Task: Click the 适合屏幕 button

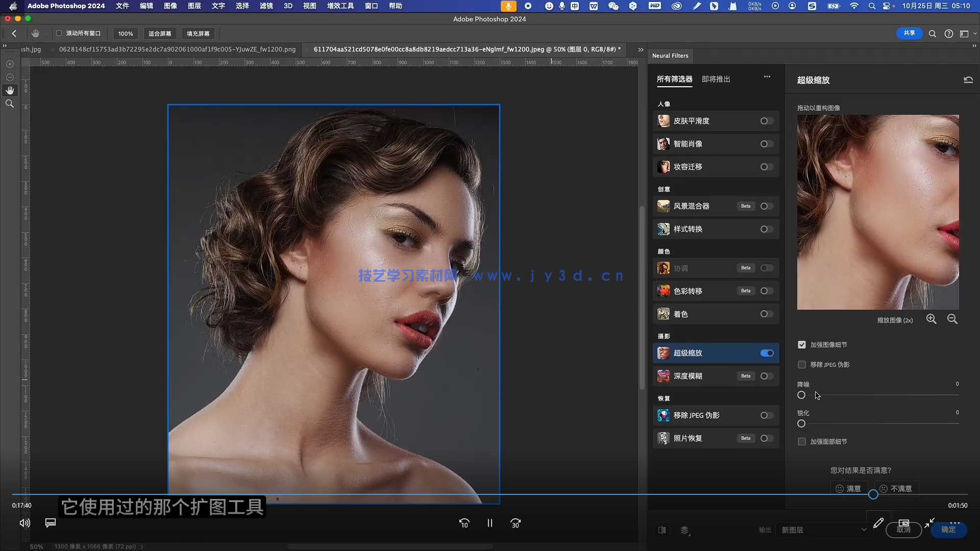Action: pos(160,34)
